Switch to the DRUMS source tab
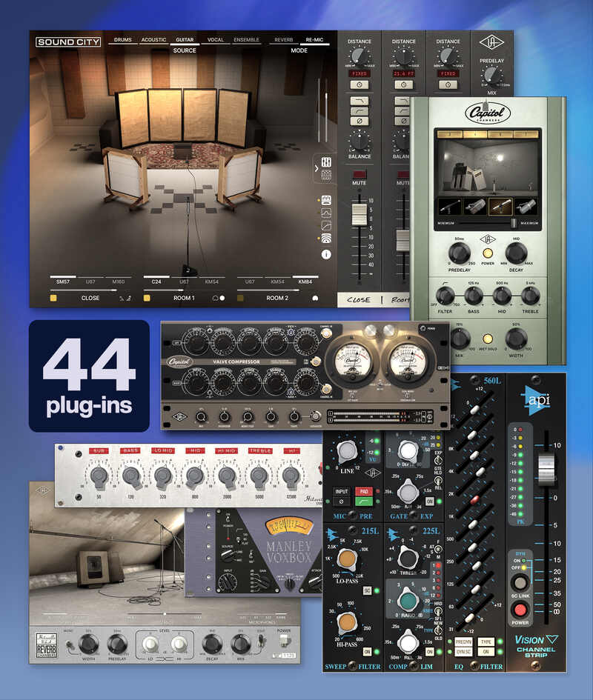 click(123, 40)
